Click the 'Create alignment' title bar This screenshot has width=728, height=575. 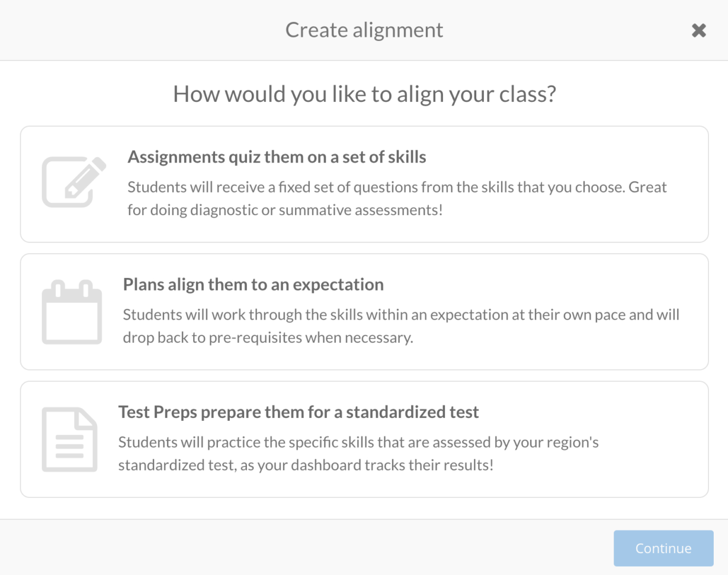click(364, 30)
